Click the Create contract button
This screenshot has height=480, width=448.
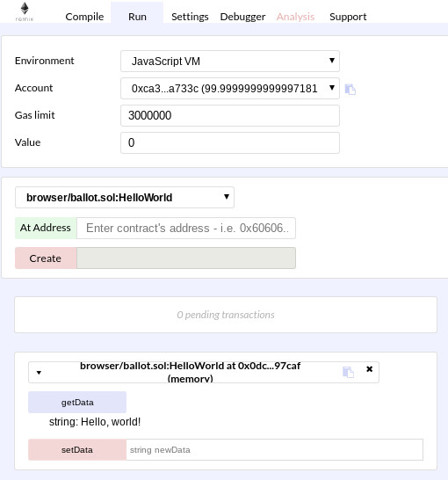46,258
